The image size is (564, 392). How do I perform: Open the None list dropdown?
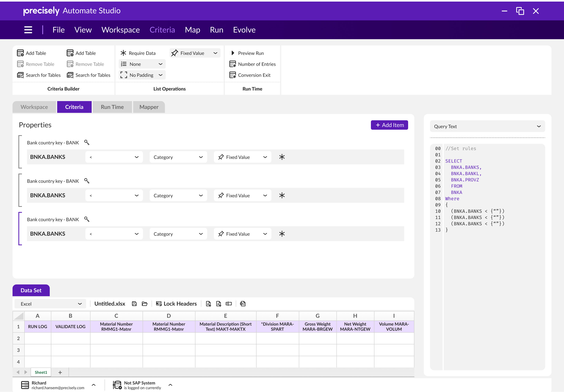click(142, 64)
